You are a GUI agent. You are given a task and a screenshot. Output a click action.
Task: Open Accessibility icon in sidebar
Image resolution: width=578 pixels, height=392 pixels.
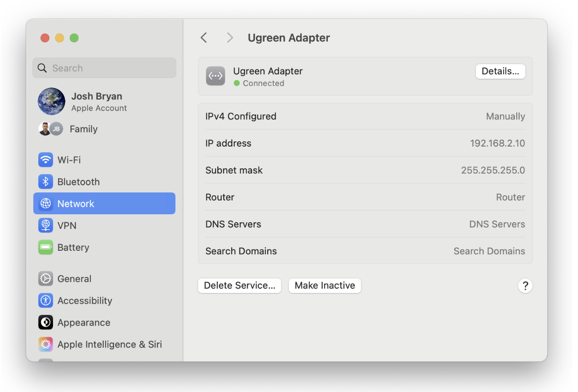[45, 301]
